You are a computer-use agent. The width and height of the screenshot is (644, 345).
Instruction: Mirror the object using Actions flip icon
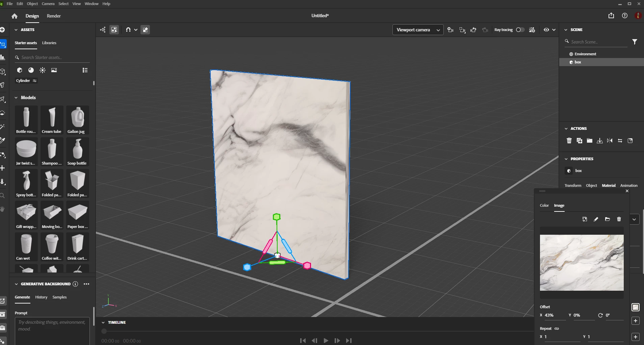point(610,141)
